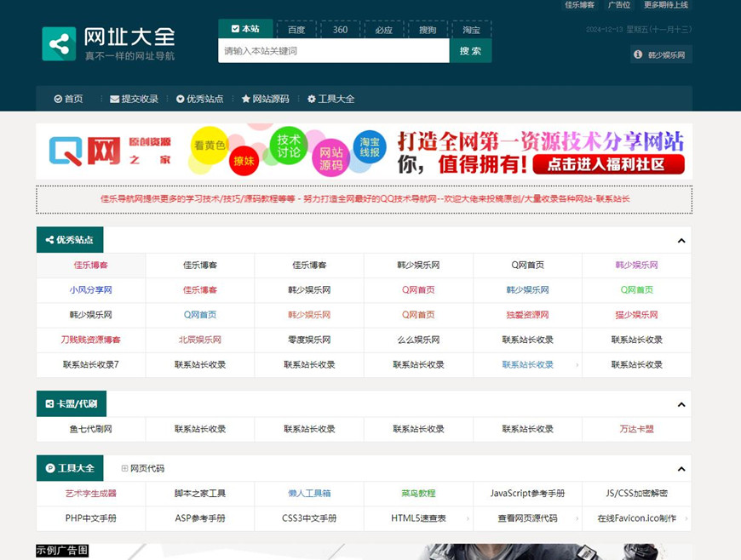Viewport: 741px width, 560px height.
Task: Collapse the 卡盟/代刷 section
Action: [681, 404]
